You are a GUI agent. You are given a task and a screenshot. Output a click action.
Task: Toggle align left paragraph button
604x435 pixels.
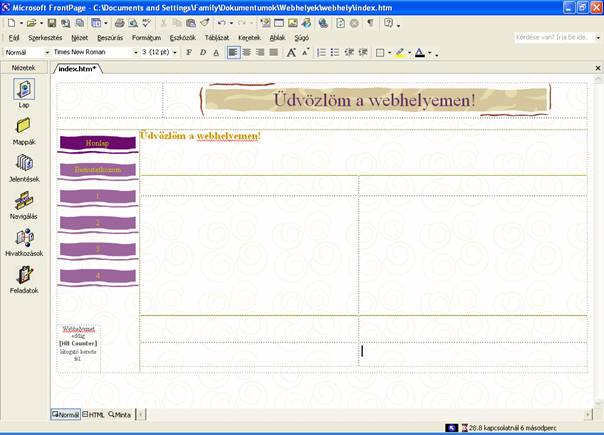point(233,52)
